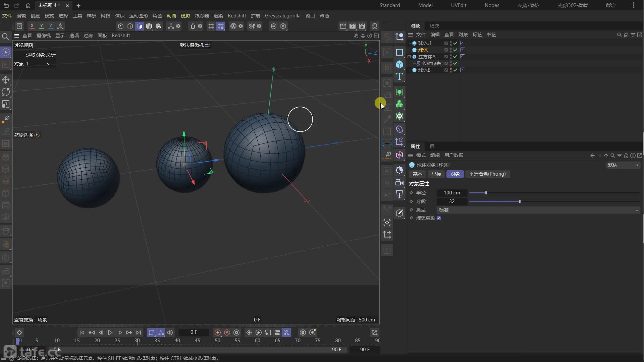Toggle workplane grid icon

tap(211, 26)
